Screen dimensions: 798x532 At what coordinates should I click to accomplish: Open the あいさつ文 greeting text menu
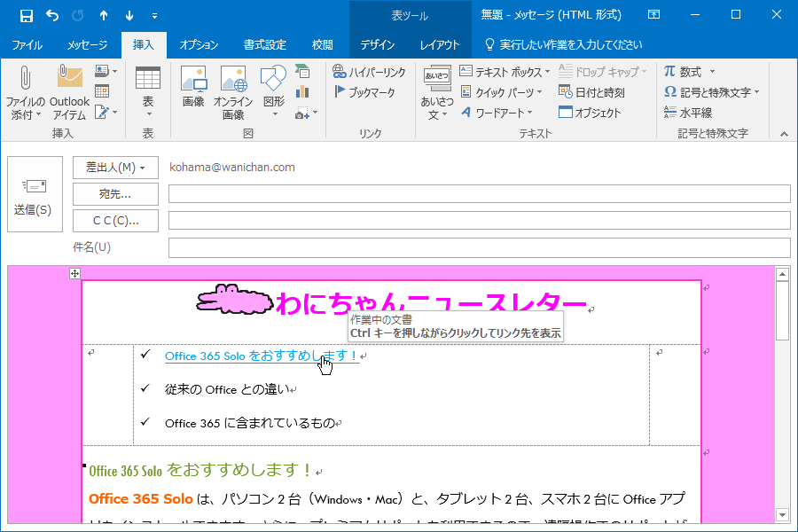[437, 92]
